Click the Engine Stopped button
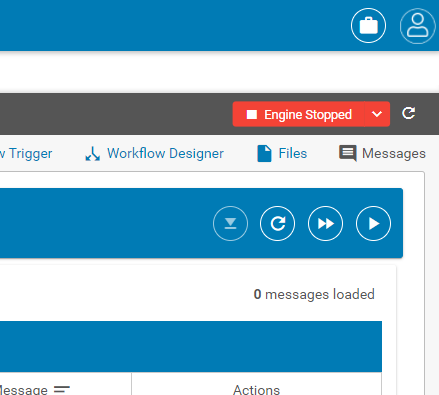This screenshot has width=439, height=395. pos(298,114)
